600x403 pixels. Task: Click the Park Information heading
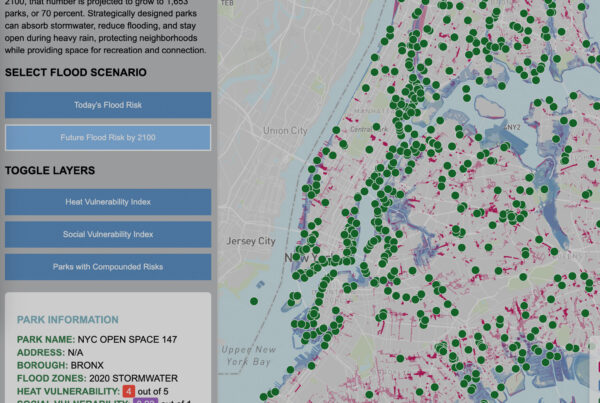pyautogui.click(x=67, y=320)
